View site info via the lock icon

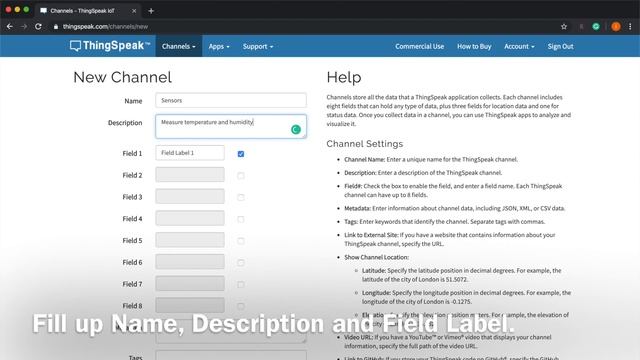tap(56, 27)
